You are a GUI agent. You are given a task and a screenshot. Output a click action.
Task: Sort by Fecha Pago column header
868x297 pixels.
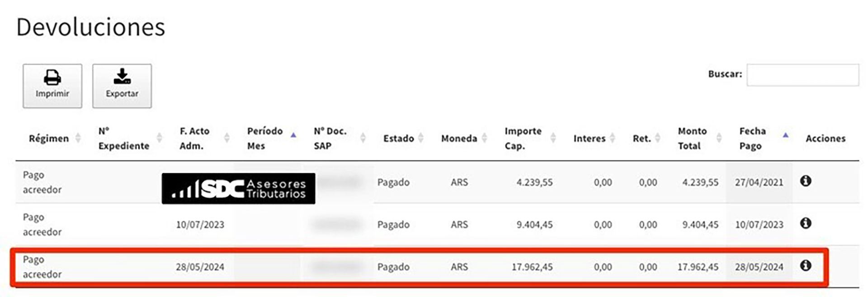(x=753, y=138)
